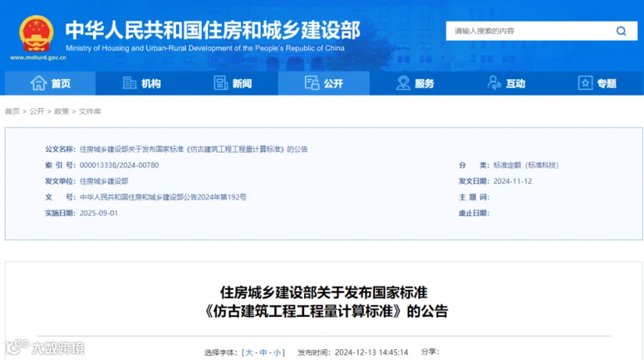Click 公开 breadcrumb link

pyautogui.click(x=37, y=112)
